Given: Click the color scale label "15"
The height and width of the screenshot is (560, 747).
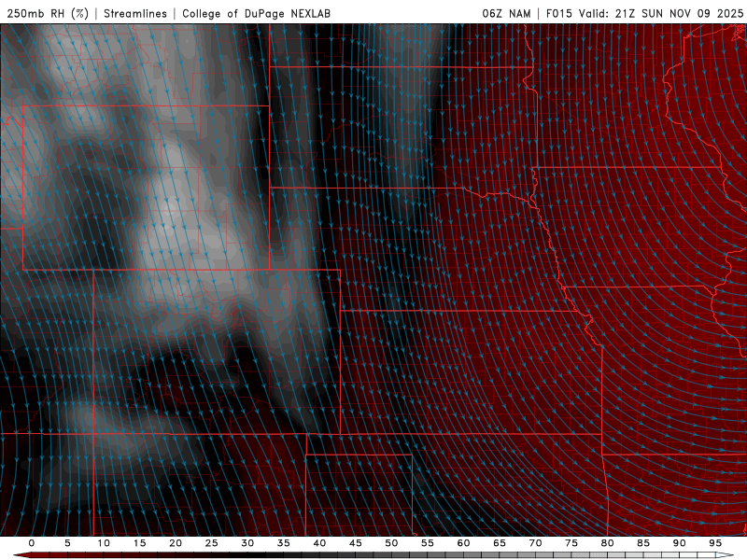Looking at the screenshot, I should [139, 543].
